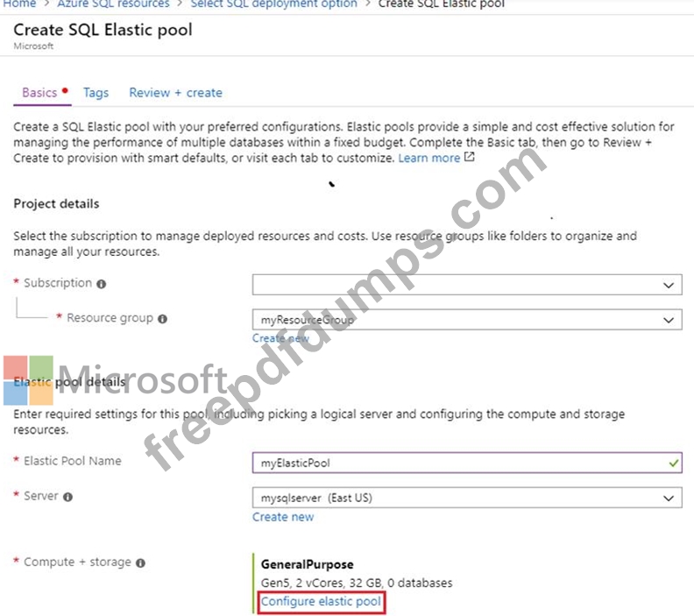Open Select SQL deployment option breadcrumb
The width and height of the screenshot is (694, 616).
pos(273,4)
